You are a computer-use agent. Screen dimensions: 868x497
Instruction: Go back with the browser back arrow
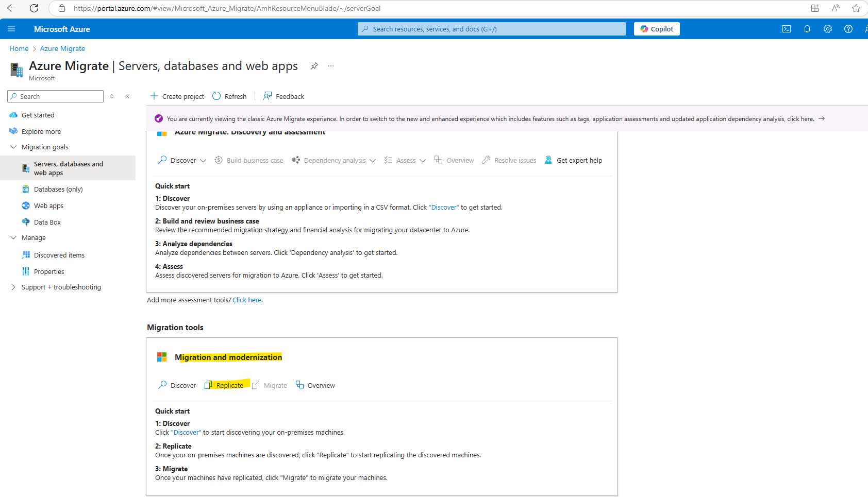coord(11,8)
